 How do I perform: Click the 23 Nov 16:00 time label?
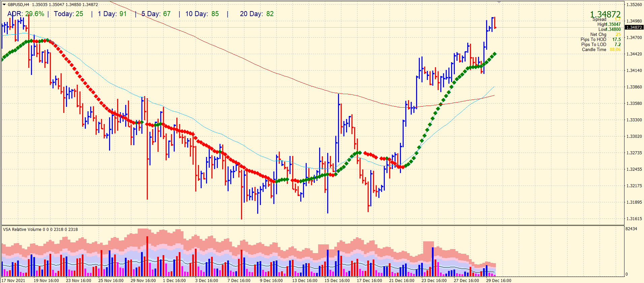click(x=78, y=281)
